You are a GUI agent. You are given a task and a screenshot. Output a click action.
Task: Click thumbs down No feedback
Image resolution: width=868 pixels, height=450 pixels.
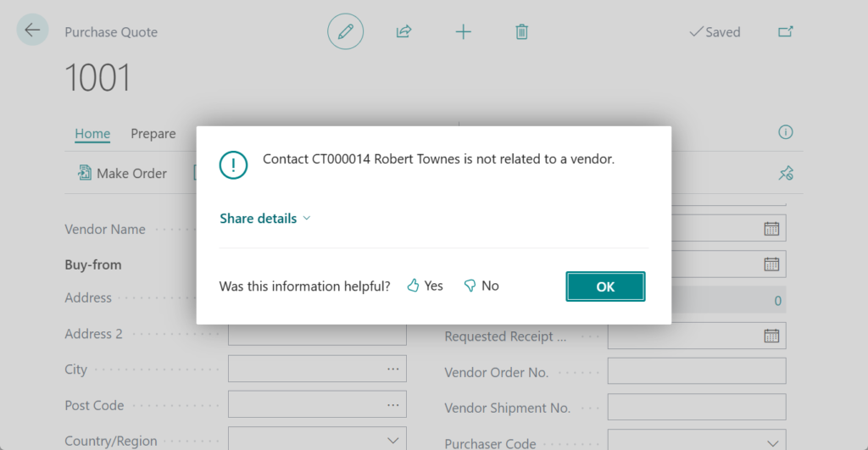481,286
